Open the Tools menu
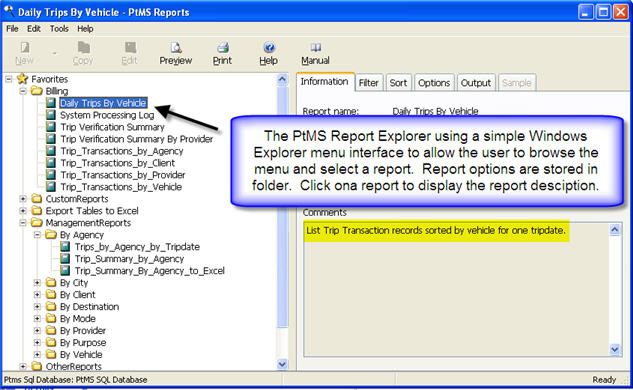Image resolution: width=633 pixels, height=390 pixels. click(59, 29)
